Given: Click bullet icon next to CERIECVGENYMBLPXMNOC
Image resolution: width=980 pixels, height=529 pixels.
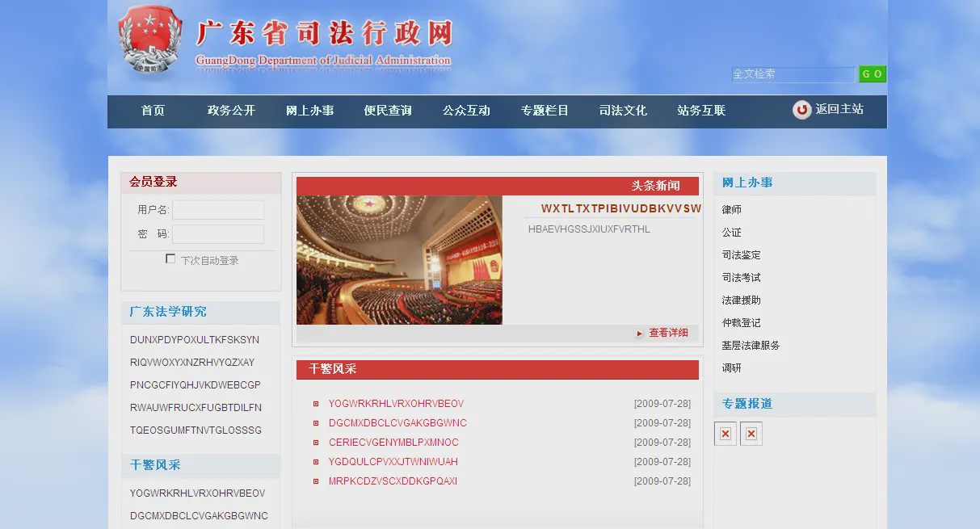Looking at the screenshot, I should [x=316, y=443].
